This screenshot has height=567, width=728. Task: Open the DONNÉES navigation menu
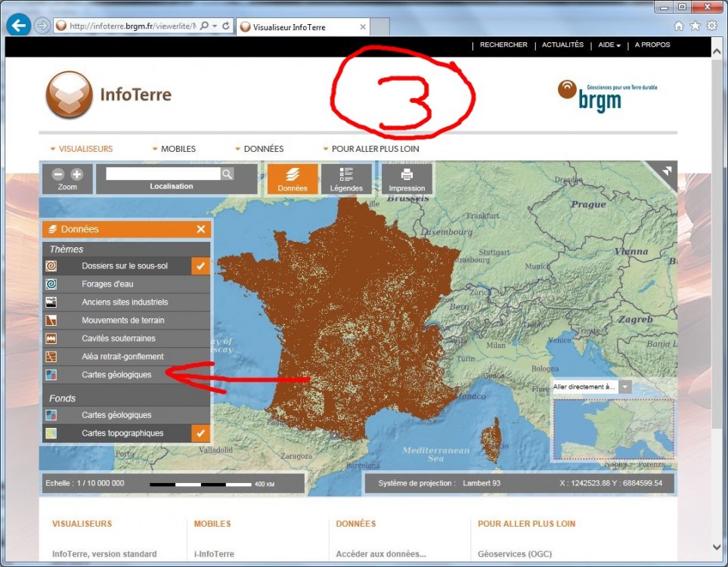(x=259, y=149)
